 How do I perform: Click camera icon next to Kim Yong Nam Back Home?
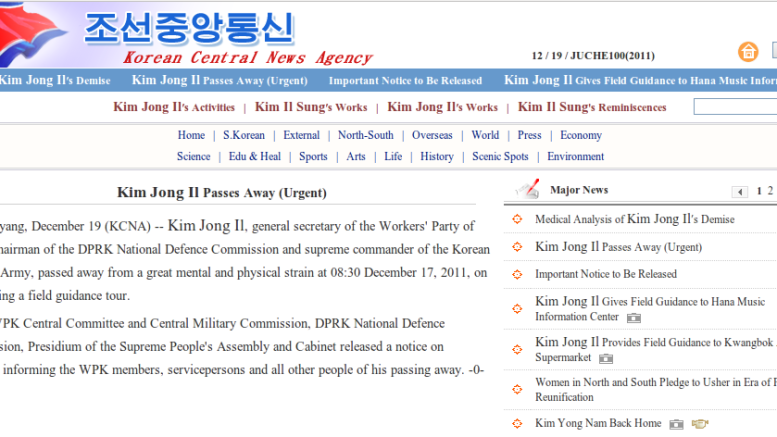tap(677, 424)
